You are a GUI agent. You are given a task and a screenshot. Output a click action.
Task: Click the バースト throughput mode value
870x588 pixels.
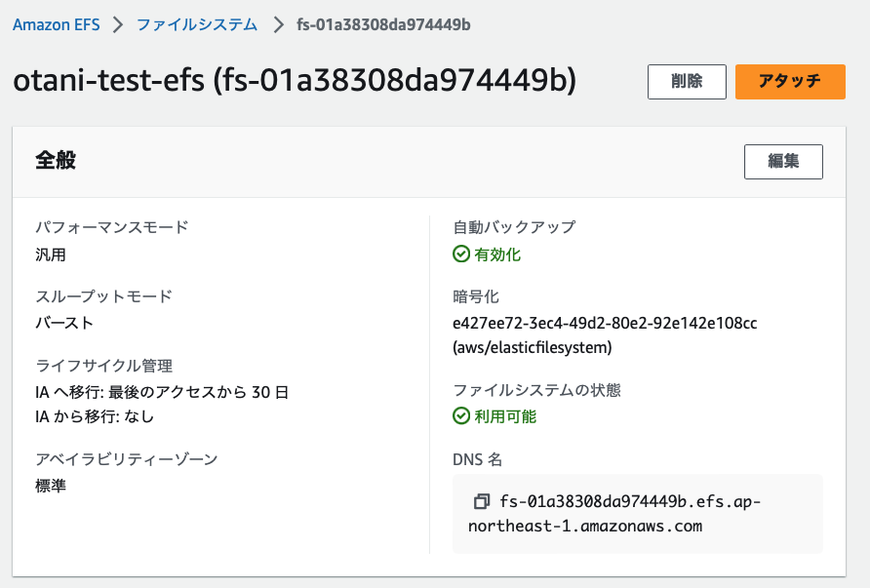[x=64, y=323]
